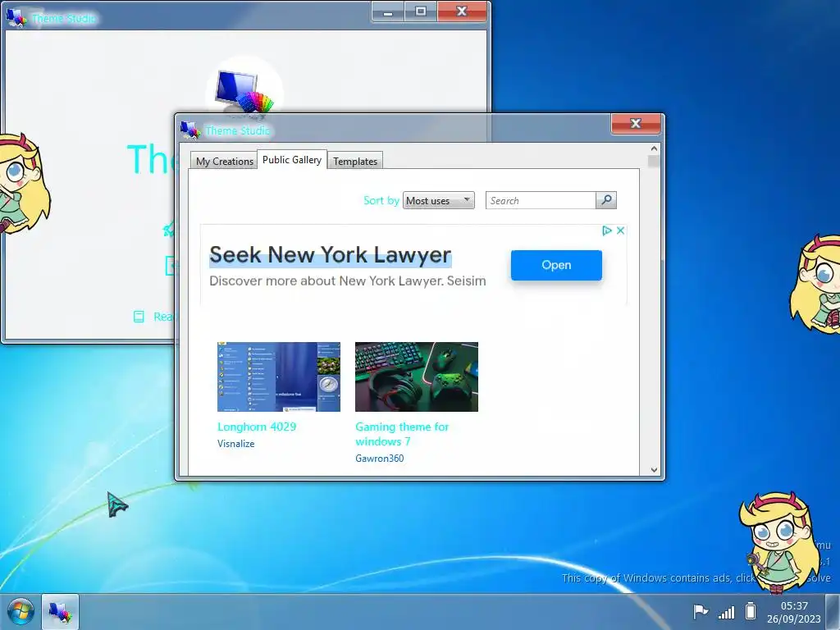Open the Longhorn 4029 theme thumbnail

tap(279, 377)
